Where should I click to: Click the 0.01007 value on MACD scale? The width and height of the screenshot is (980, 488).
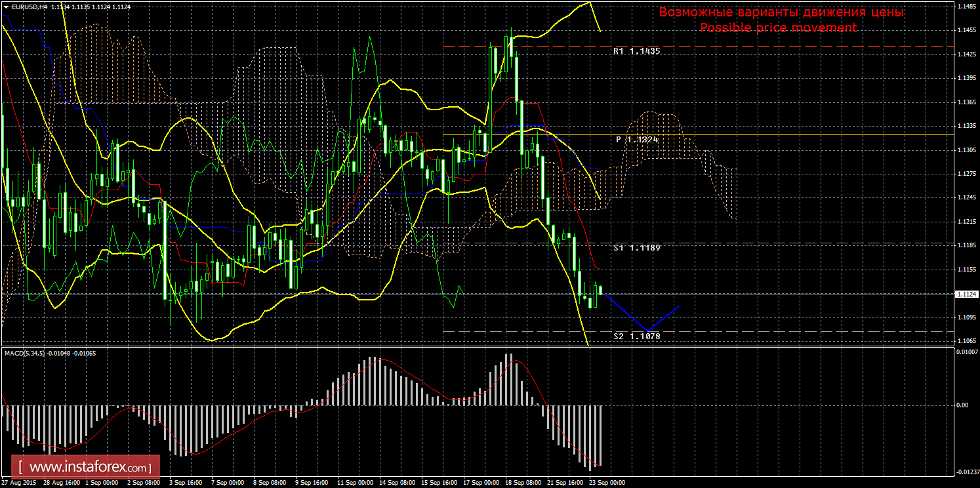point(965,354)
